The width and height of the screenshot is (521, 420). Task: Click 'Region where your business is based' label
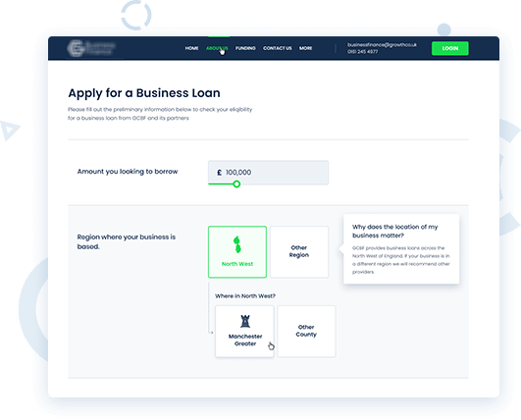click(127, 241)
